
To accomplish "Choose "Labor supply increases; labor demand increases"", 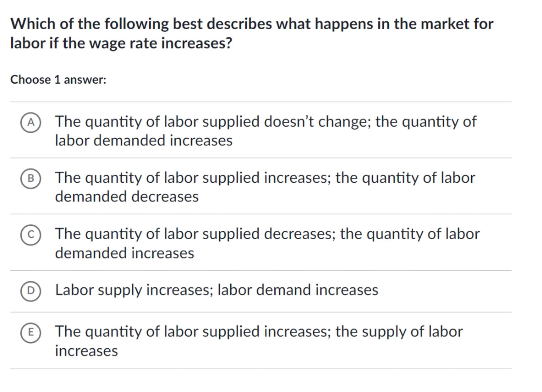I will click(x=216, y=290).
